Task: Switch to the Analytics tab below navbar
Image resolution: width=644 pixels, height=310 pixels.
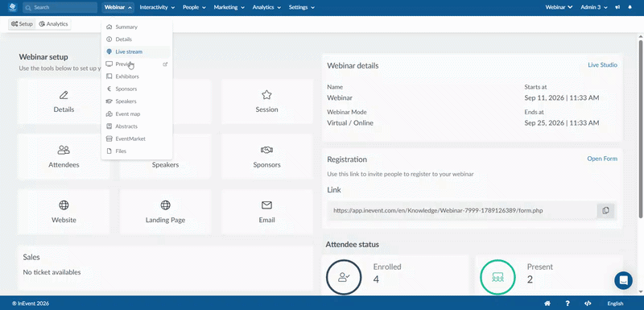Action: pyautogui.click(x=53, y=24)
